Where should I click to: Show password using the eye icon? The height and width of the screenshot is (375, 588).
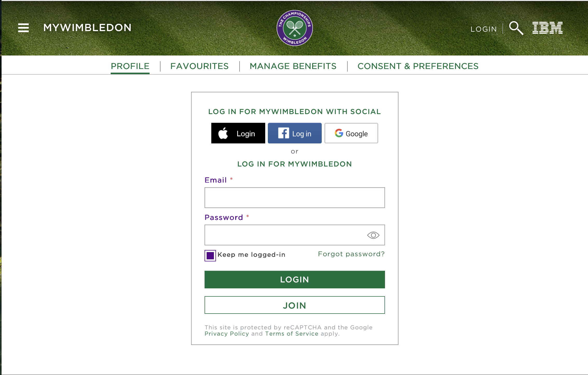pyautogui.click(x=373, y=235)
